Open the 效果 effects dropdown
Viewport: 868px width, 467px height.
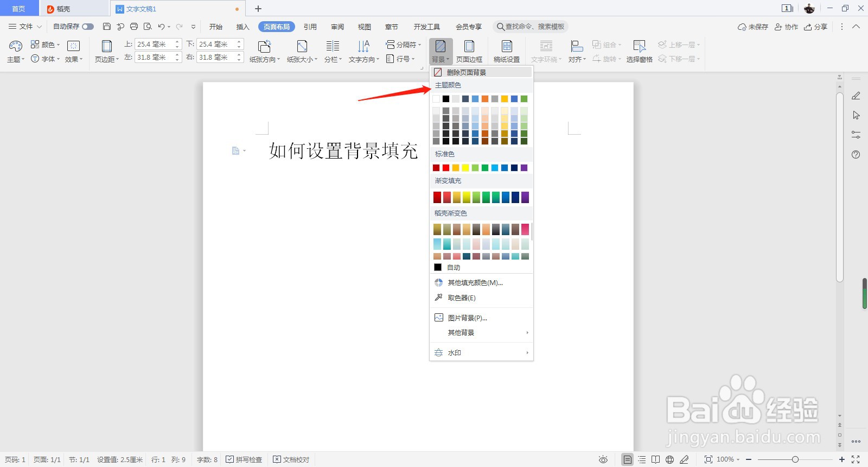[x=74, y=59]
